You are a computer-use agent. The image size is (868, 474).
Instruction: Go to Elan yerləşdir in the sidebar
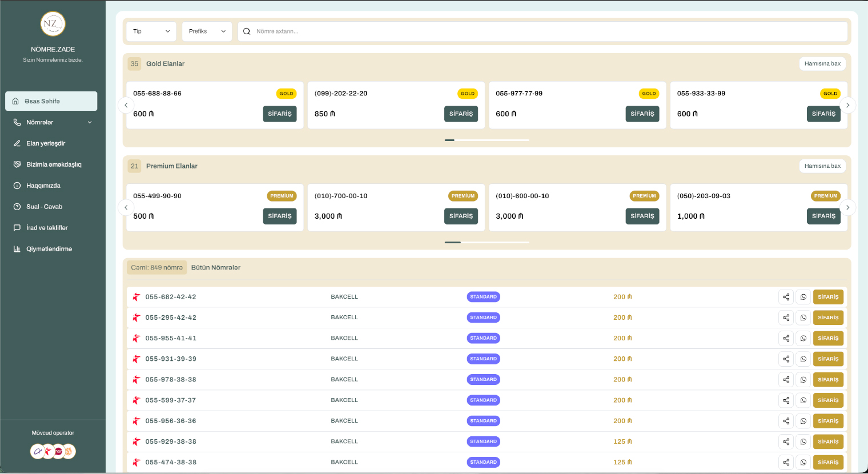[46, 143]
